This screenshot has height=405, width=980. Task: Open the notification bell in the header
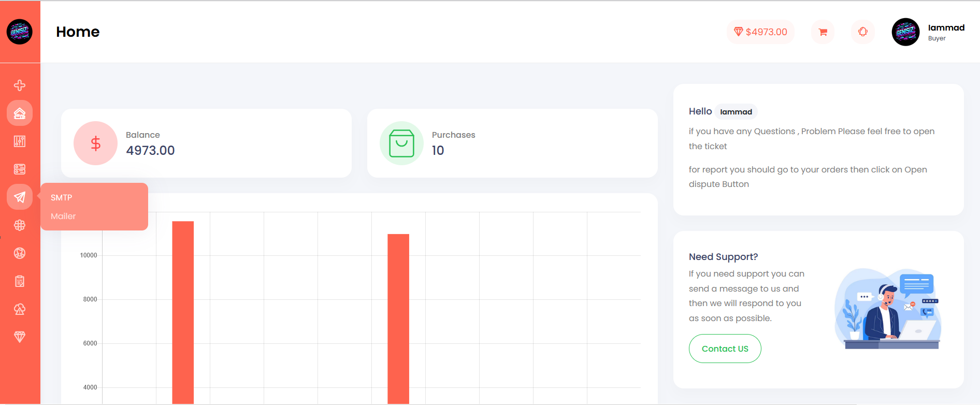pos(863,32)
